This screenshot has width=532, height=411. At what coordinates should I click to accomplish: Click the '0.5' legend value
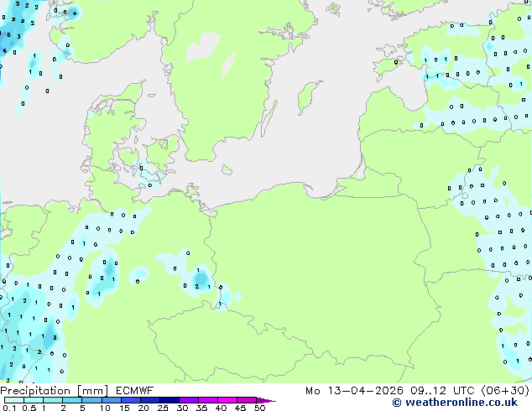29,408
